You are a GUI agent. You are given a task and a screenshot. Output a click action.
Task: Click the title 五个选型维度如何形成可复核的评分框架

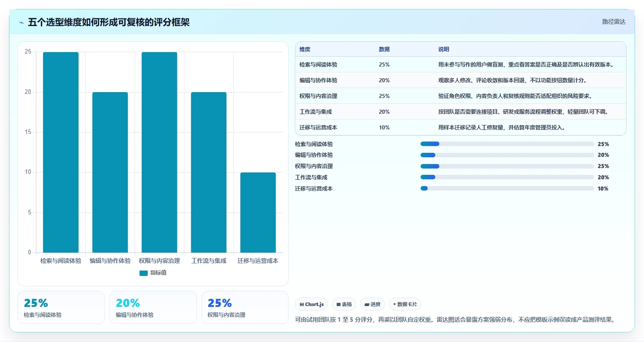(x=109, y=22)
